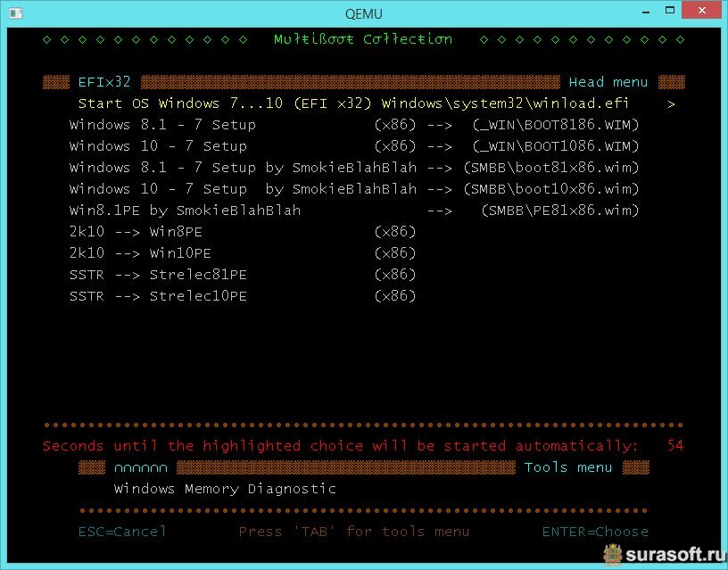The image size is (728, 570).
Task: Click the '>' arrow on highlighted entry
Action: tap(671, 104)
